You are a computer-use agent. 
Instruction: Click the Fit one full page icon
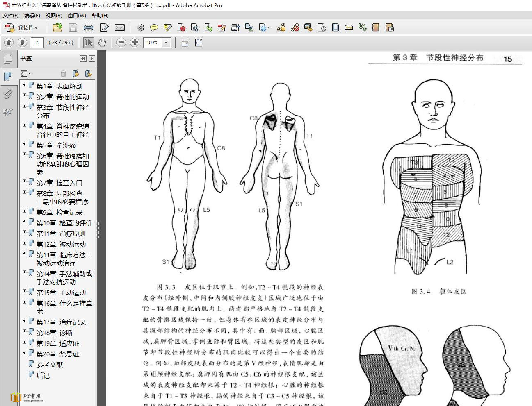click(x=199, y=43)
